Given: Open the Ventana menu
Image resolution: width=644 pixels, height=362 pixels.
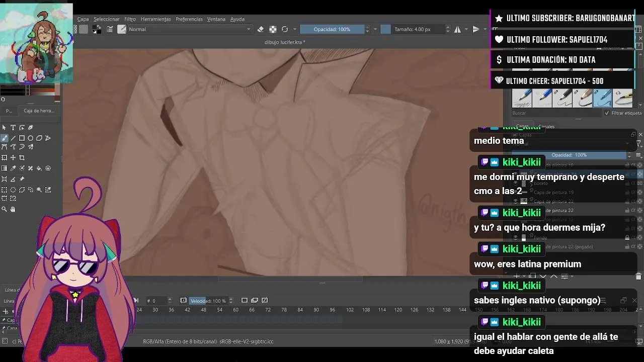Looking at the screenshot, I should (216, 19).
